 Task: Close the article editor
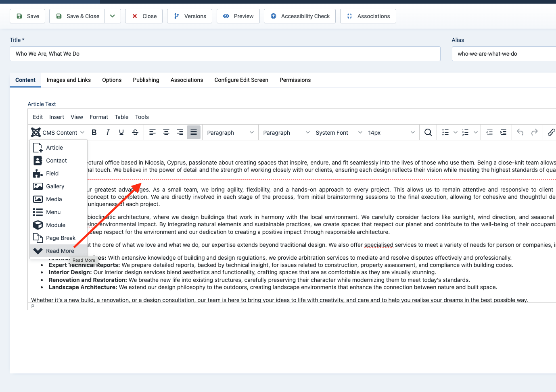144,16
